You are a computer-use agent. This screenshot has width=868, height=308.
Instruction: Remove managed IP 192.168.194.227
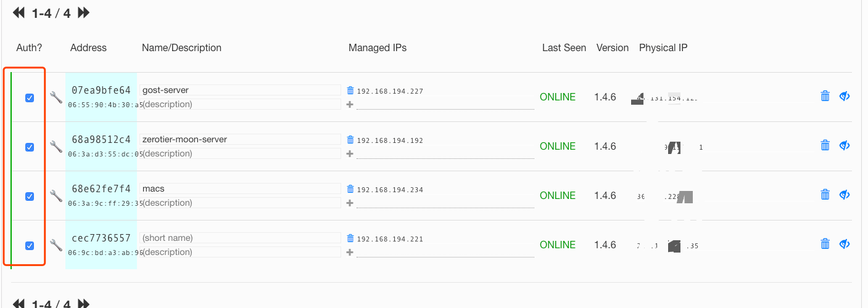(350, 91)
